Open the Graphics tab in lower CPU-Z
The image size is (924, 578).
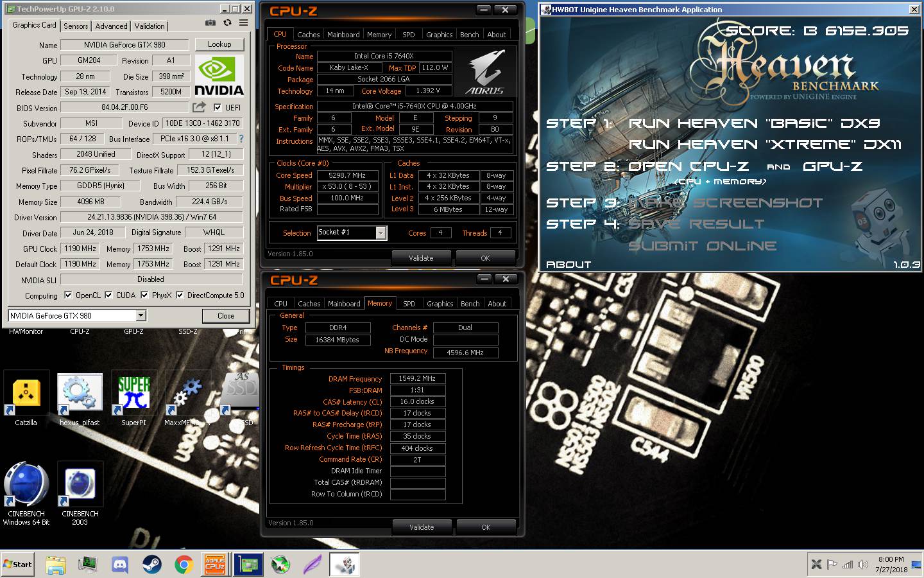coord(440,304)
